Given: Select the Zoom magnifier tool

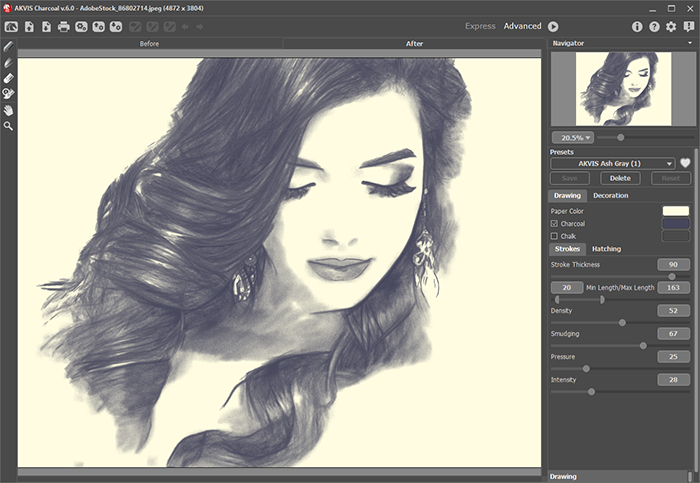Looking at the screenshot, I should (x=9, y=126).
